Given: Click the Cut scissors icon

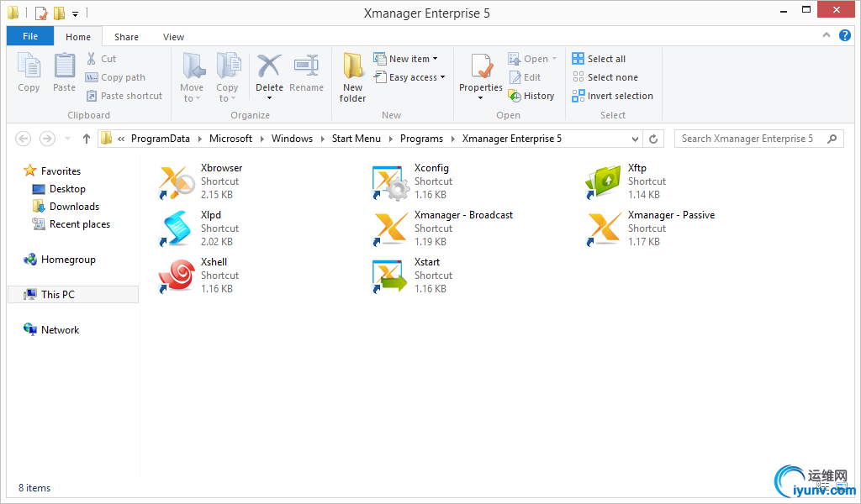Looking at the screenshot, I should pyautogui.click(x=91, y=58).
